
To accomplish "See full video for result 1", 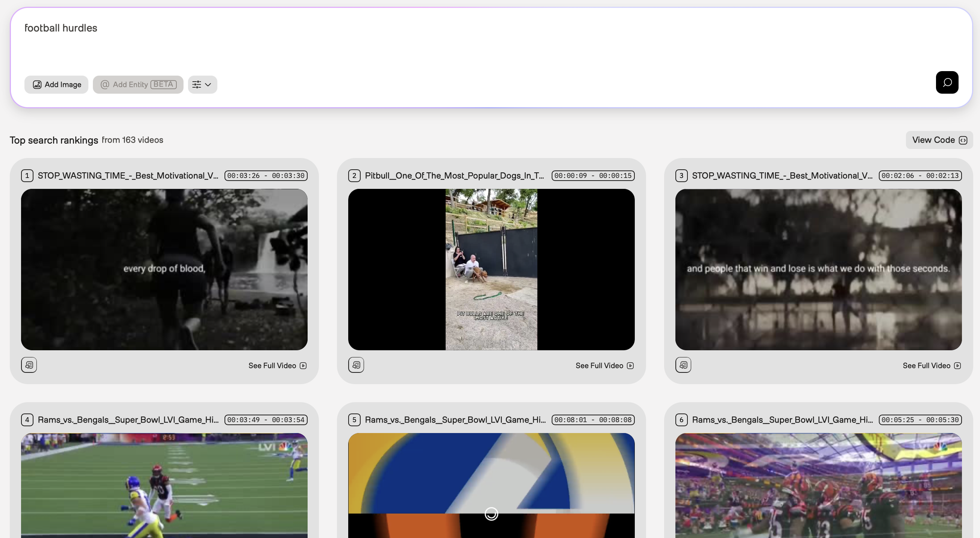I will pos(277,366).
